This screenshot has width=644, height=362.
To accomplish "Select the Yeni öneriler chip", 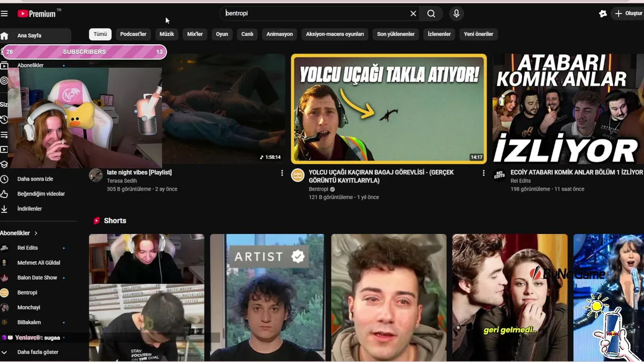I will pos(478,34).
